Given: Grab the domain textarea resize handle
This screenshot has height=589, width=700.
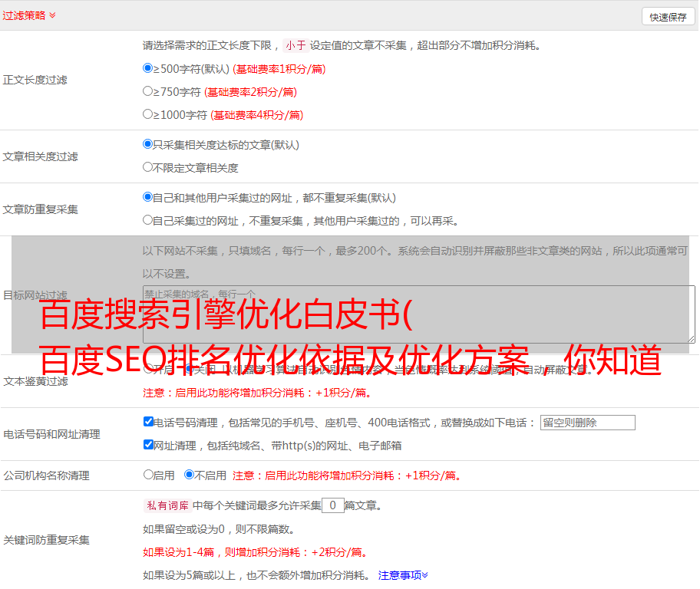Looking at the screenshot, I should (691, 339).
